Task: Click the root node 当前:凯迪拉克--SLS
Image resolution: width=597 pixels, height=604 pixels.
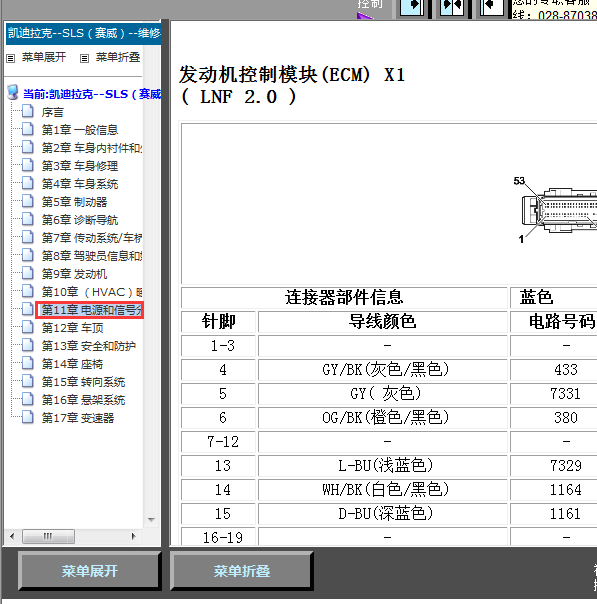Action: [x=92, y=94]
